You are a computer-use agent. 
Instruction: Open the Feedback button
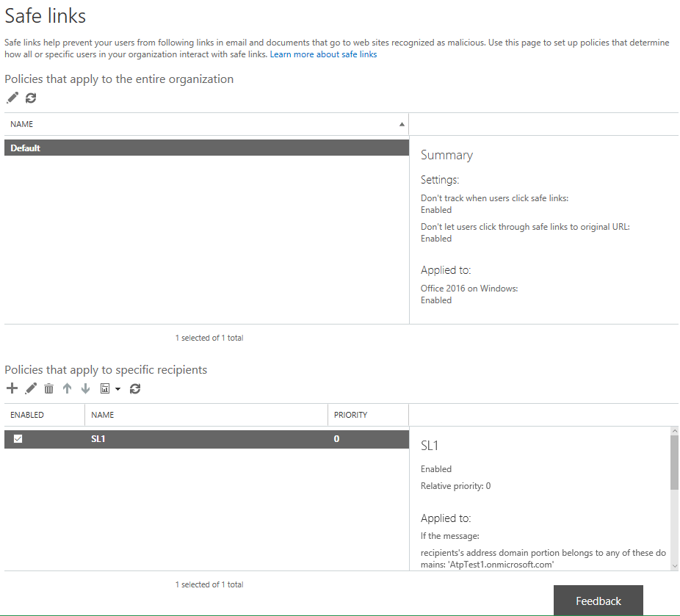(x=598, y=601)
